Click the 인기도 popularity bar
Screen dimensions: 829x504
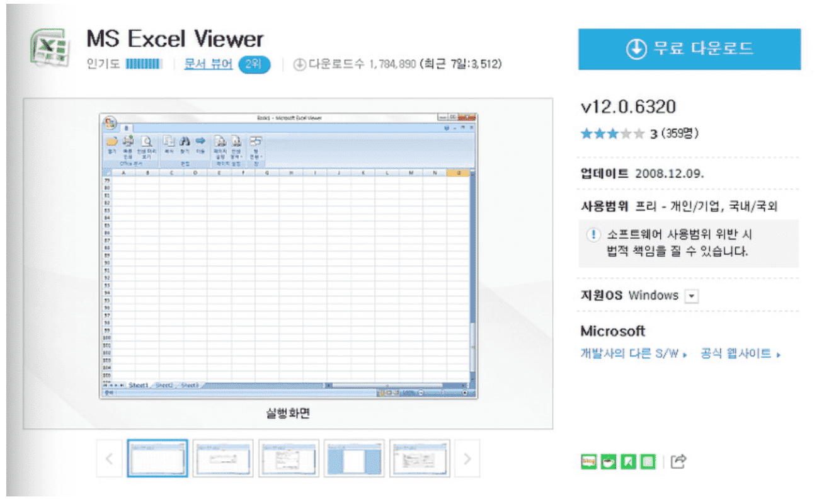click(x=144, y=64)
